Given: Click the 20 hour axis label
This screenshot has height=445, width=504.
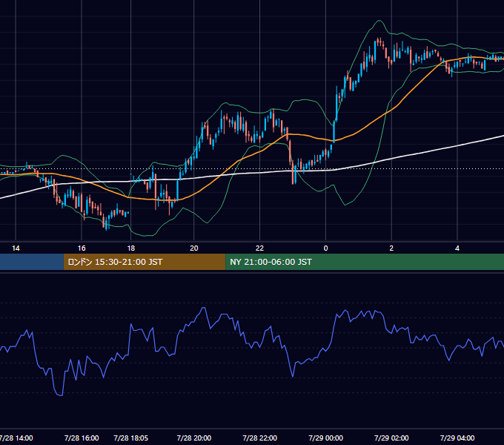Looking at the screenshot, I should [x=194, y=248].
